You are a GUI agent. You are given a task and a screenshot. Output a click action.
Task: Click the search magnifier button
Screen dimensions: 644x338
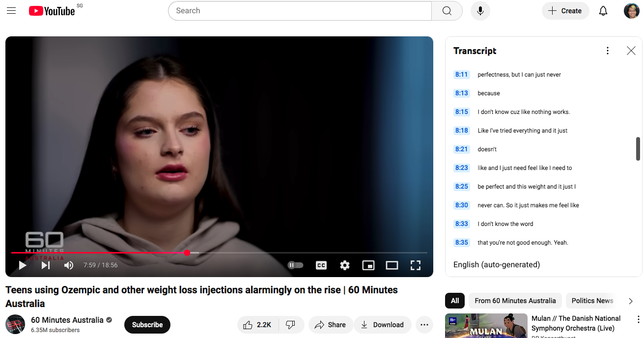(447, 11)
